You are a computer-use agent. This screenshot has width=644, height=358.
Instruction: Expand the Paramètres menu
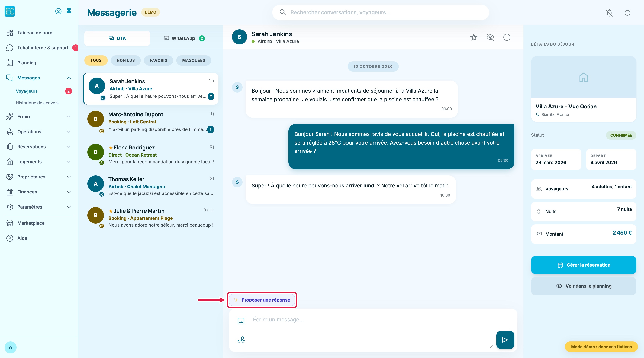(x=39, y=207)
